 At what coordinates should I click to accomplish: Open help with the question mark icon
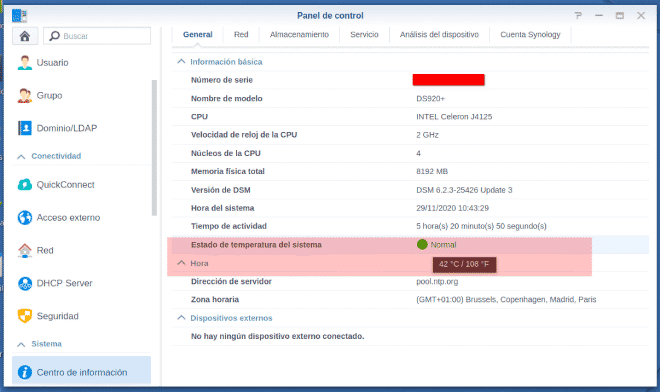tap(578, 16)
